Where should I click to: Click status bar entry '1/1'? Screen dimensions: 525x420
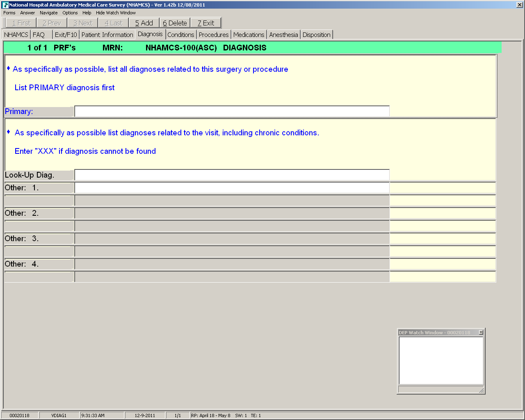(x=178, y=415)
